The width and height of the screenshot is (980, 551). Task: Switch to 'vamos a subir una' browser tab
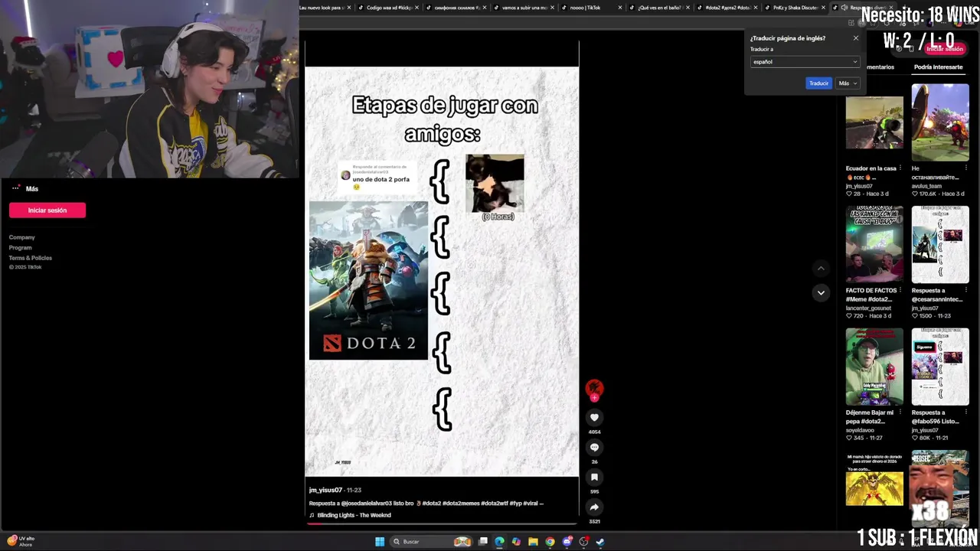(524, 8)
